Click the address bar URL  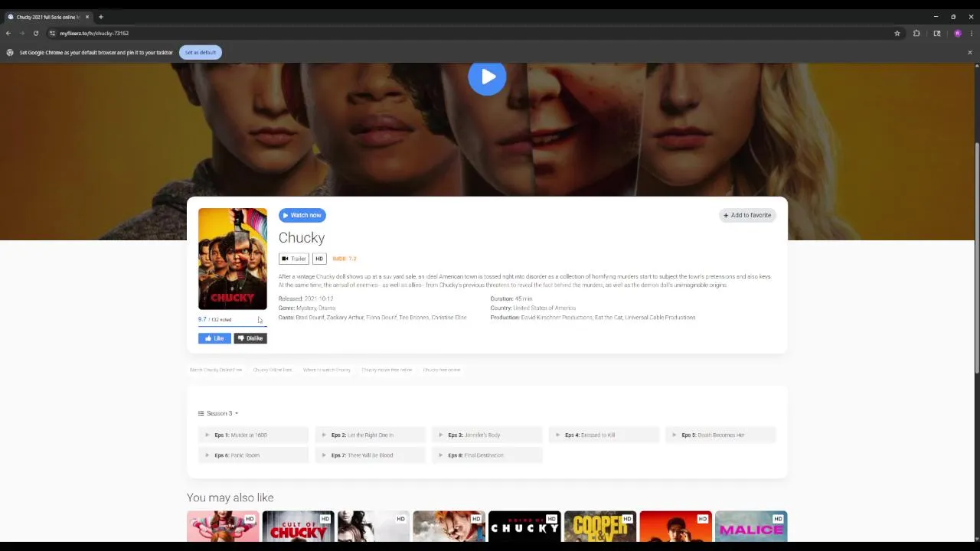94,33
